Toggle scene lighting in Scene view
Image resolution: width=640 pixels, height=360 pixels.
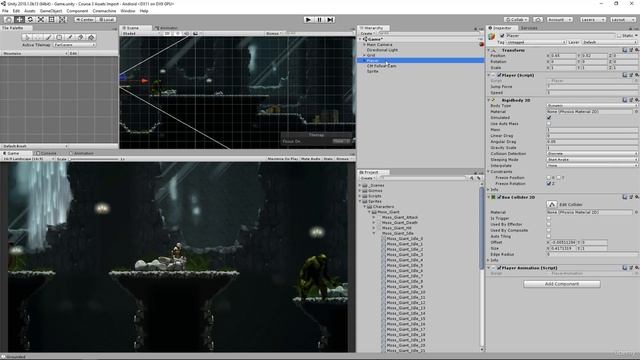click(178, 33)
